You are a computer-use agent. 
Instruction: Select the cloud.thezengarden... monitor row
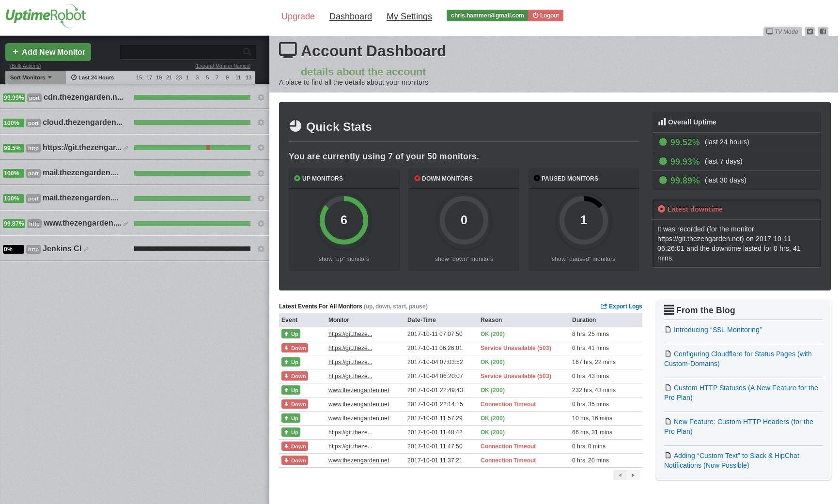pyautogui.click(x=82, y=122)
